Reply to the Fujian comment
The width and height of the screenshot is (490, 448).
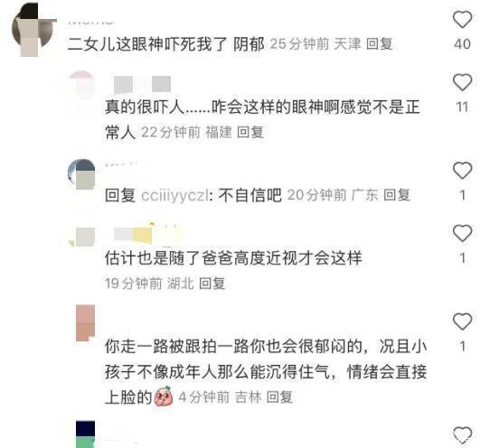[250, 132]
